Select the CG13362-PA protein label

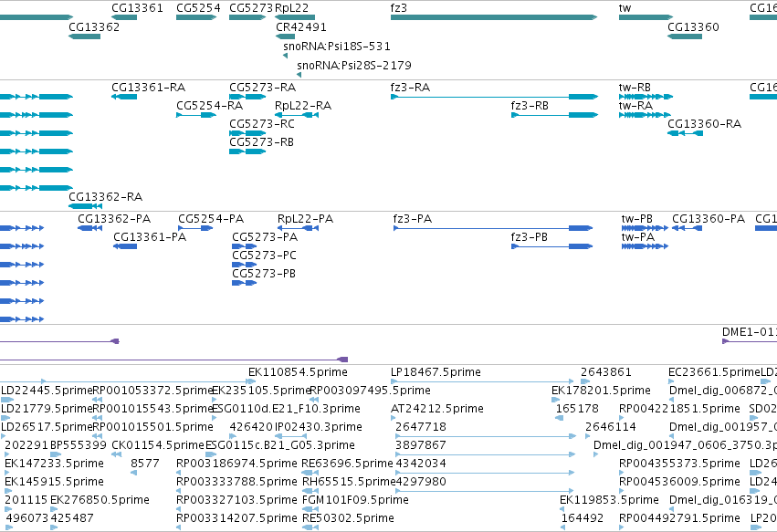click(x=114, y=218)
